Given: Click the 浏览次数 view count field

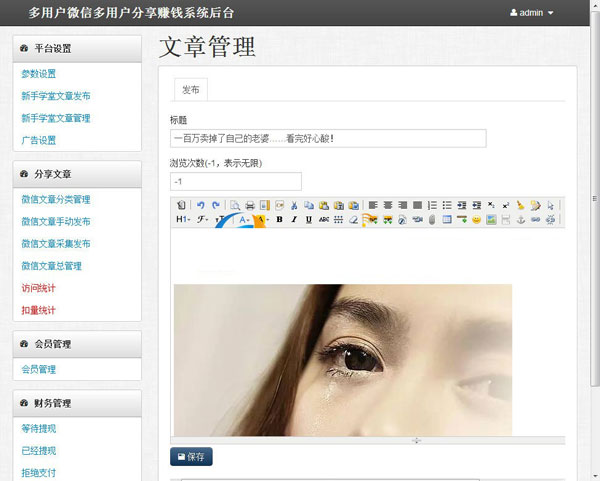Looking at the screenshot, I should click(x=236, y=181).
